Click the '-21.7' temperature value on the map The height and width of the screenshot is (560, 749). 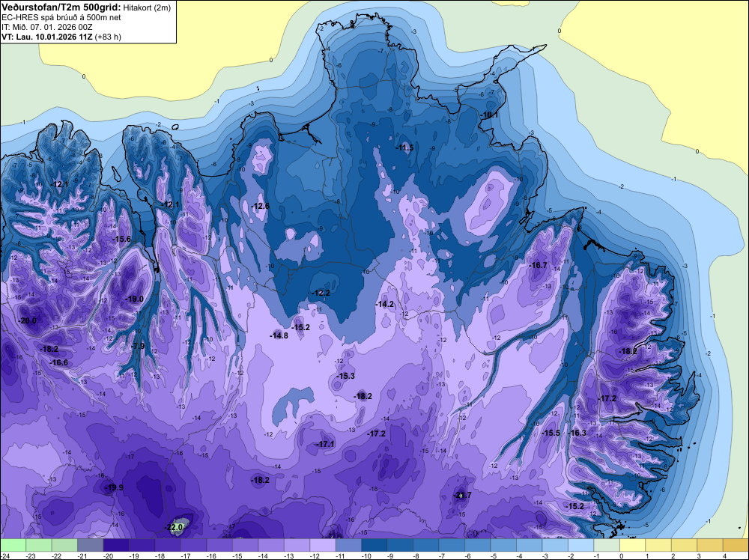pos(462,495)
